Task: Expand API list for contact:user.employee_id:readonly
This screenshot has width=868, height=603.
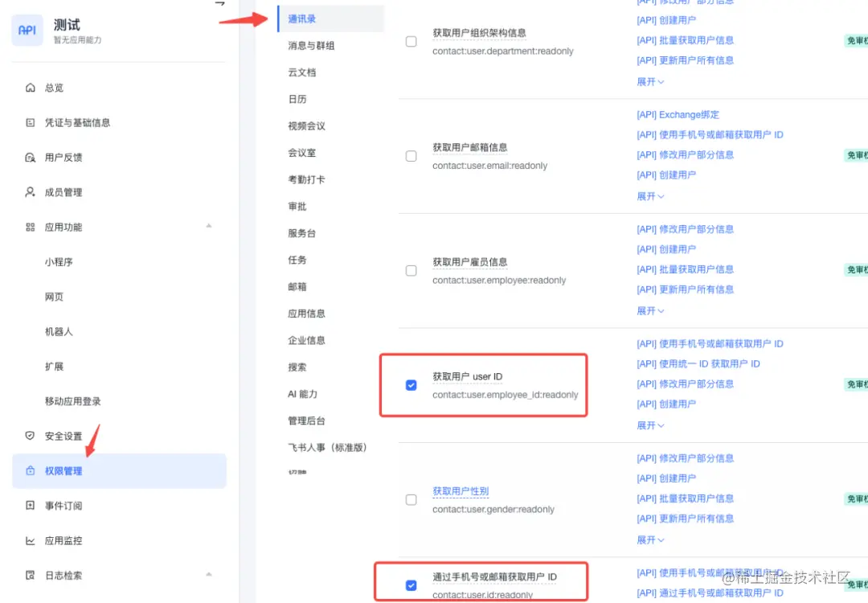Action: pos(650,425)
